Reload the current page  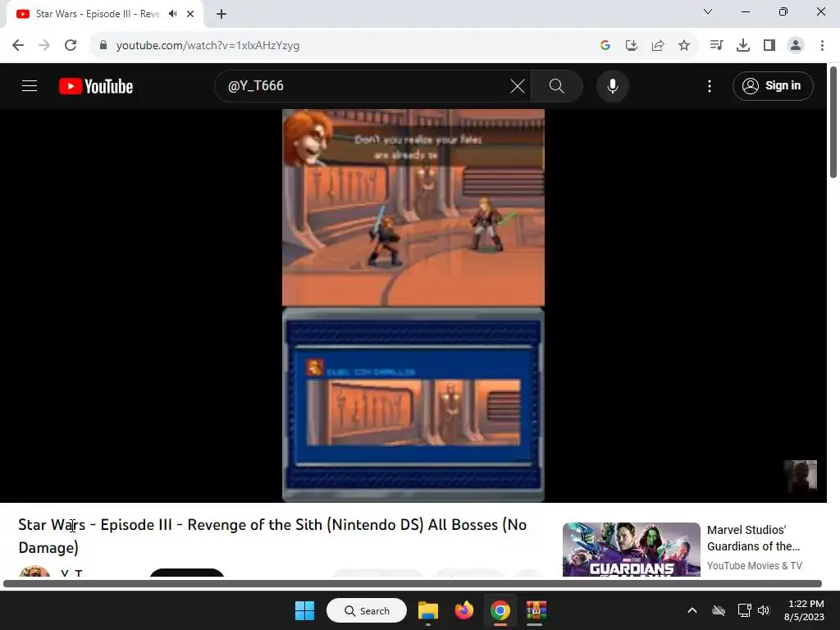71,46
